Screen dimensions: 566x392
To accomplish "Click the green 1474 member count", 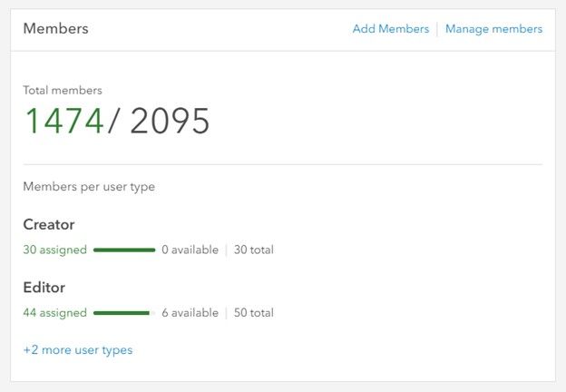I will tap(63, 121).
